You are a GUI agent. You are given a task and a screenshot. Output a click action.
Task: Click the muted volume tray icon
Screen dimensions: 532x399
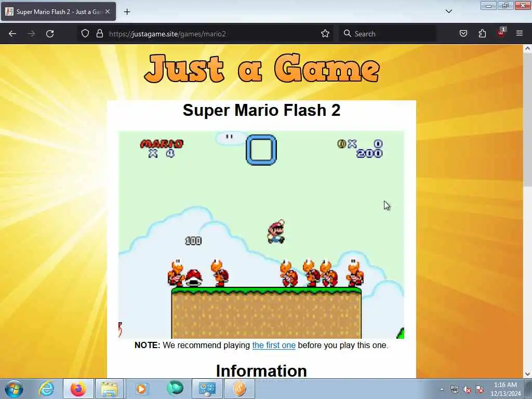click(467, 390)
